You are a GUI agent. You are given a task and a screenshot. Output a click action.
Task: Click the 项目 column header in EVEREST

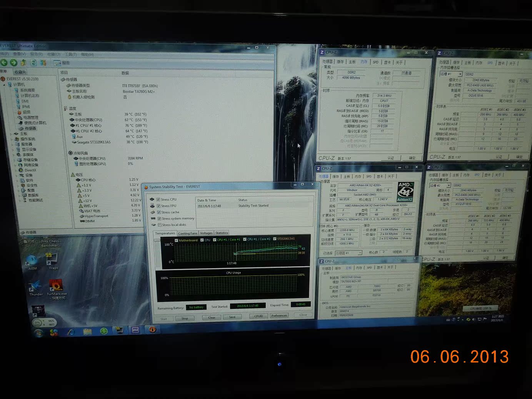pos(64,73)
